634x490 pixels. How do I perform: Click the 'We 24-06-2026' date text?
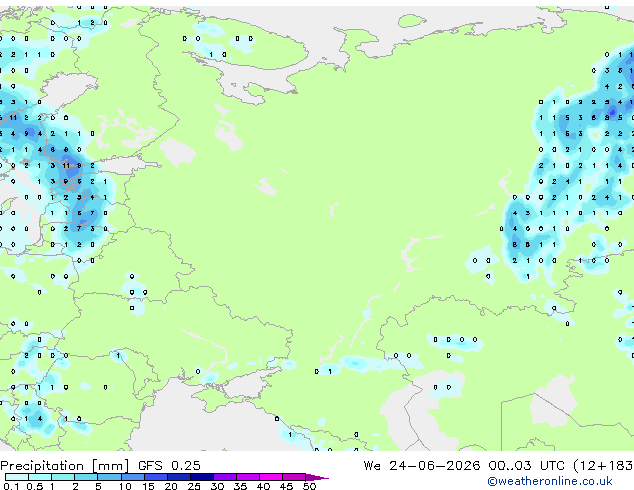click(x=422, y=466)
